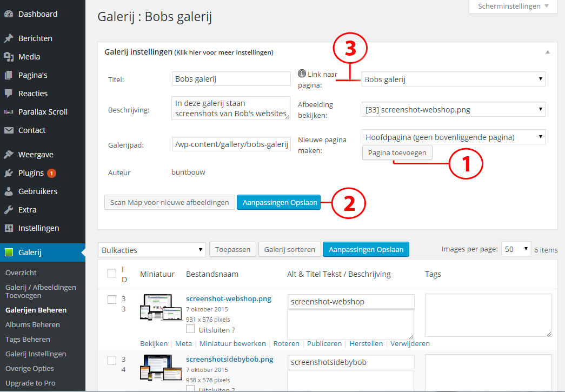This screenshot has width=565, height=392.
Task: Tick the select-all checkbox in table header
Action: coord(112,273)
